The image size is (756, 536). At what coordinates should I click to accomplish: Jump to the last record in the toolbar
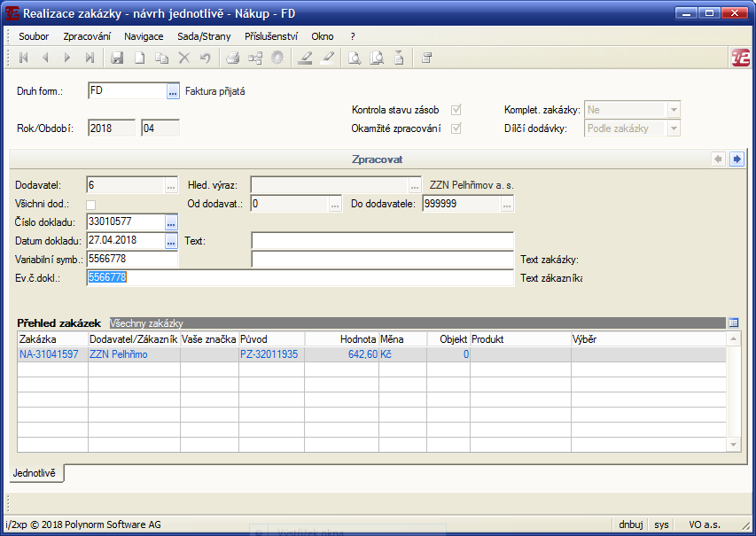click(x=90, y=58)
